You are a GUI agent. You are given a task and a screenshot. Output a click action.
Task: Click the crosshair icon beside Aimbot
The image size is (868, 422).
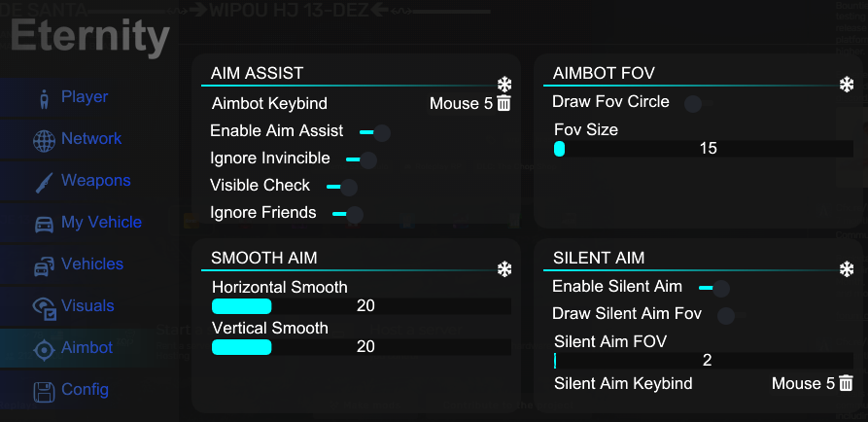(x=44, y=349)
